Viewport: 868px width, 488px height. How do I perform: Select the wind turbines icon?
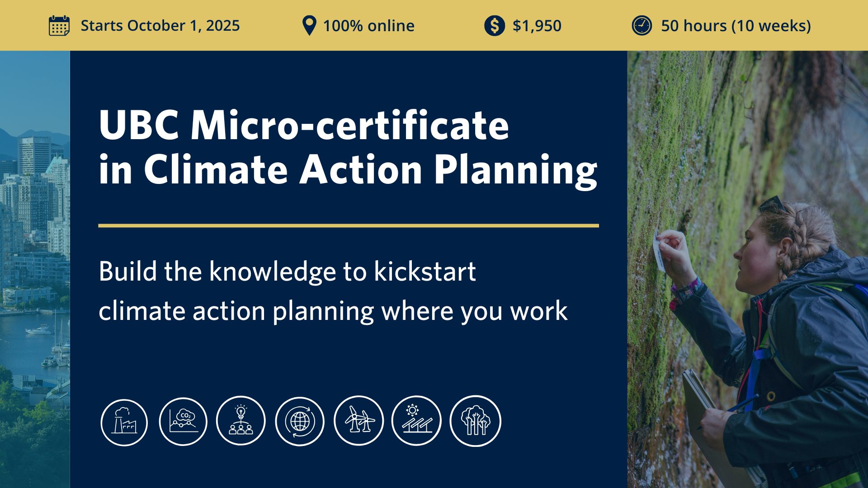click(x=359, y=421)
